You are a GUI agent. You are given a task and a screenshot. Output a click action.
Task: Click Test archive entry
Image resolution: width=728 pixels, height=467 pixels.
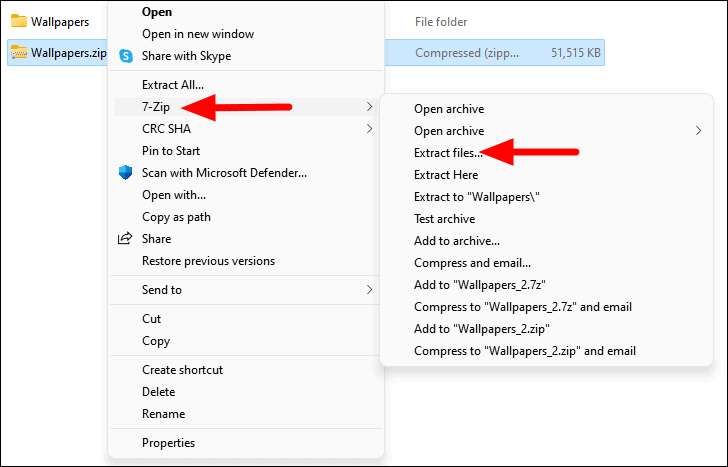pyautogui.click(x=444, y=219)
